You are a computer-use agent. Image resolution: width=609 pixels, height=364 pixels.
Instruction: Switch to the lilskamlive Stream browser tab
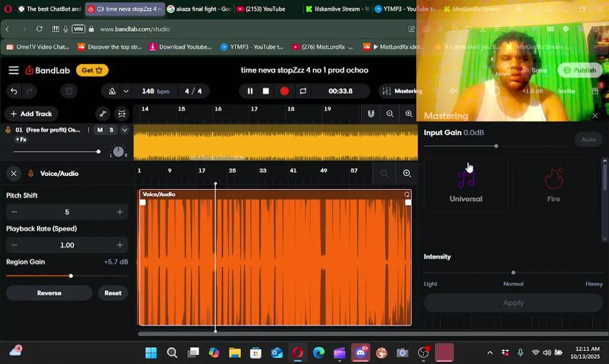click(x=337, y=9)
